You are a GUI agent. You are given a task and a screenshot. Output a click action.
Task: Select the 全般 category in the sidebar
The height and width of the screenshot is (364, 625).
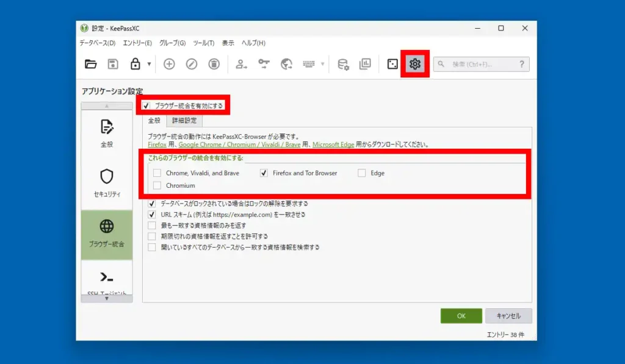coord(107,135)
